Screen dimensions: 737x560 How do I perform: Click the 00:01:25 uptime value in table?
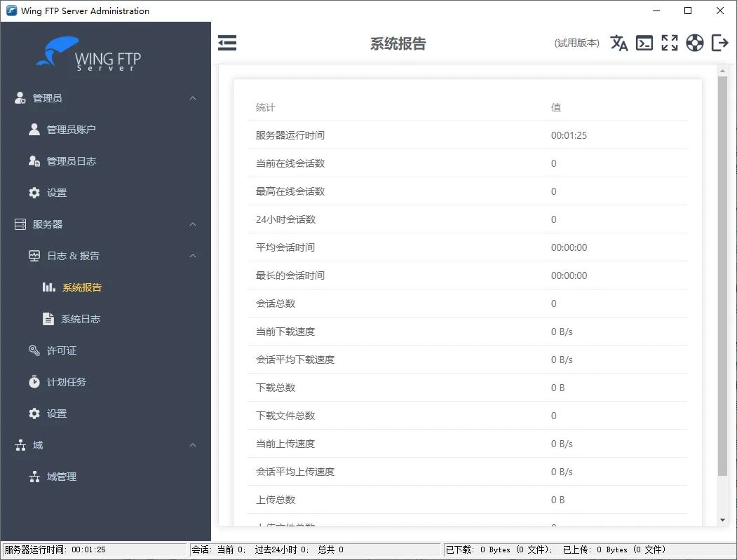569,135
